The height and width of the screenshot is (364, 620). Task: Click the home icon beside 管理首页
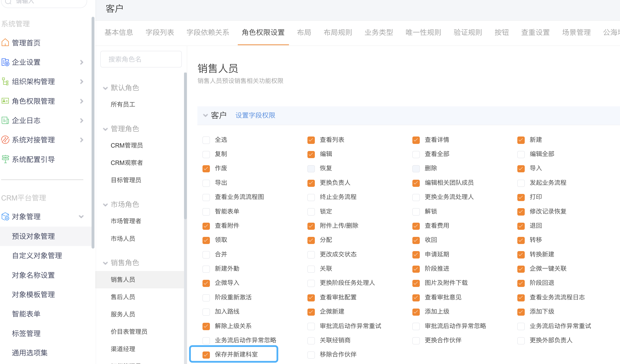(5, 43)
